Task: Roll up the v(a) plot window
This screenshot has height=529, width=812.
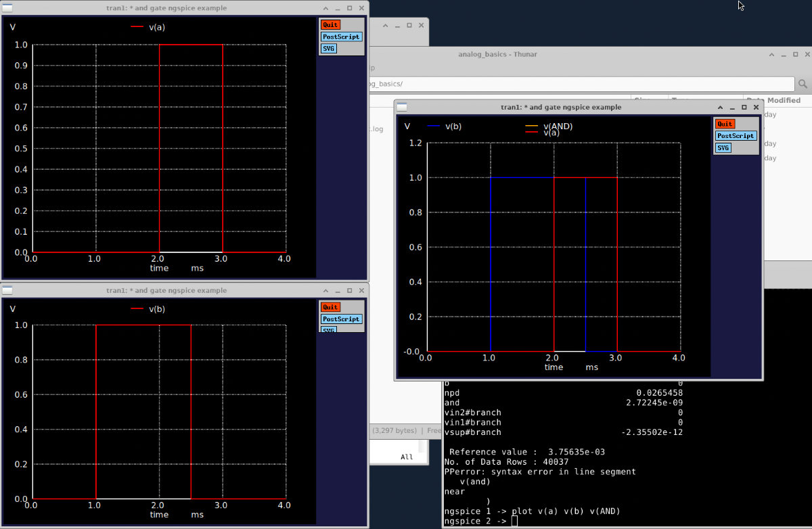Action: (x=325, y=8)
